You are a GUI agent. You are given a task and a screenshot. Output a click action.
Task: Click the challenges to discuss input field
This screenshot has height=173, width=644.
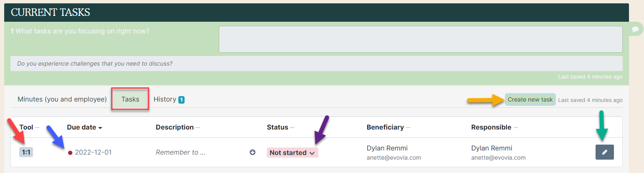(316, 64)
